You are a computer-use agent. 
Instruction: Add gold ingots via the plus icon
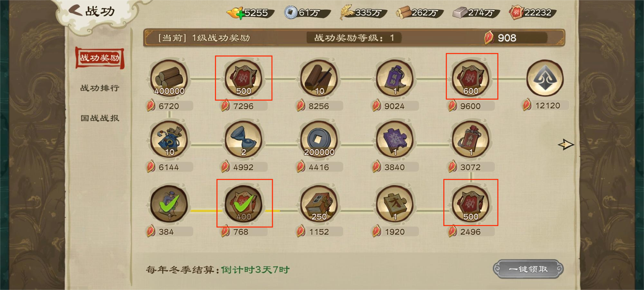pos(241,15)
